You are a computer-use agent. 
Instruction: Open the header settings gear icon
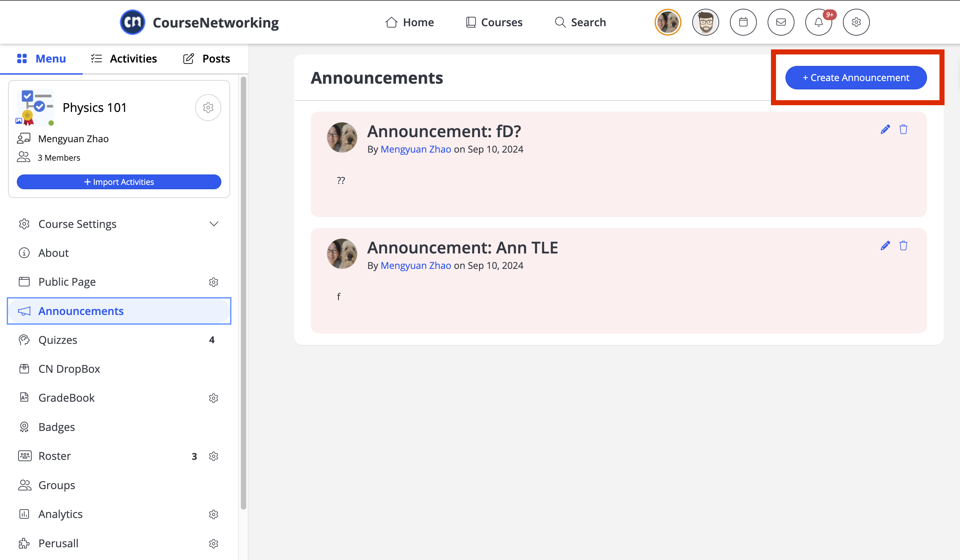pyautogui.click(x=856, y=22)
